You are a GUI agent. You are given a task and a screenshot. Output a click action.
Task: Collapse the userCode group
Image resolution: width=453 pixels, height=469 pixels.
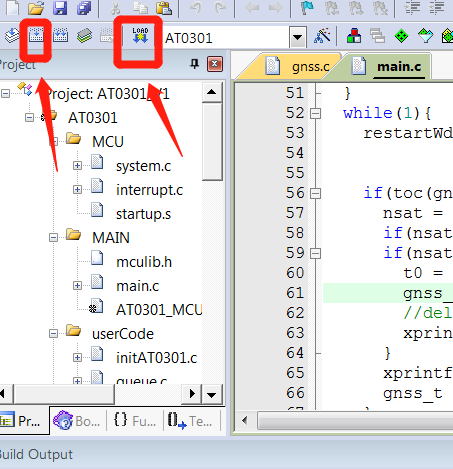pyautogui.click(x=53, y=333)
